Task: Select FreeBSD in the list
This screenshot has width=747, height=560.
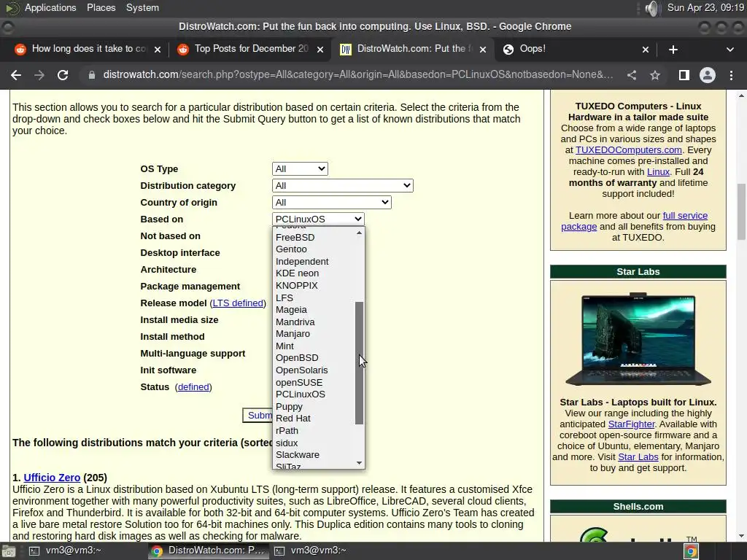Action: (314, 237)
